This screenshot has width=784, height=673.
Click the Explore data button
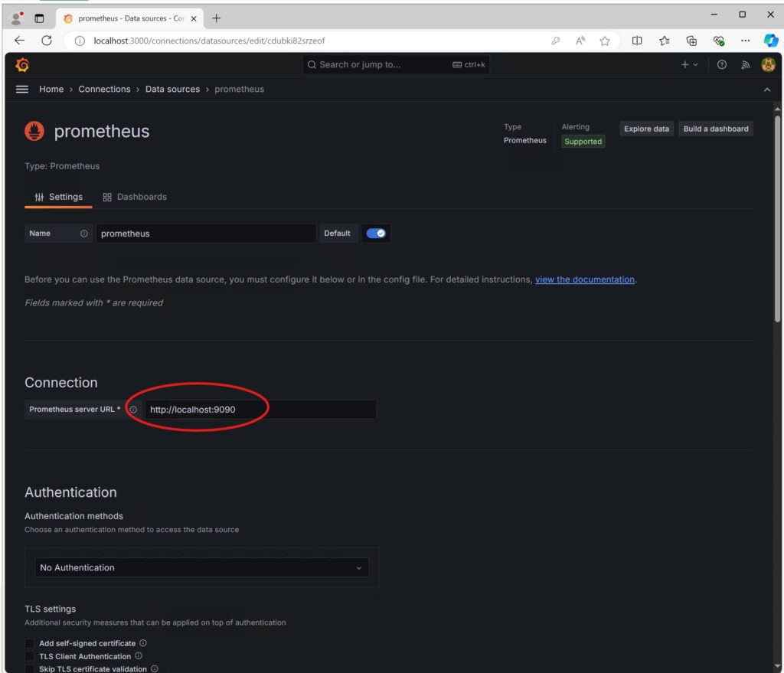pos(646,129)
